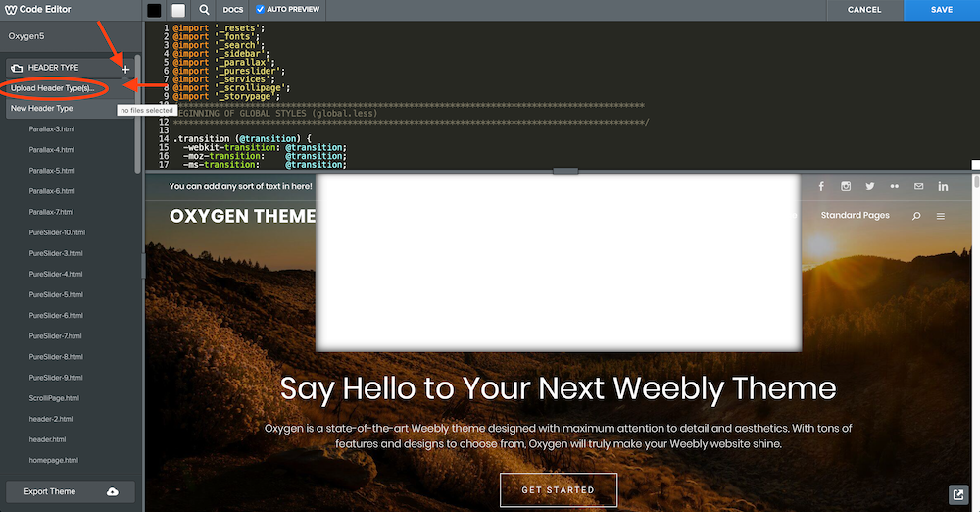Click the LinkedIn icon in preview header

click(943, 186)
